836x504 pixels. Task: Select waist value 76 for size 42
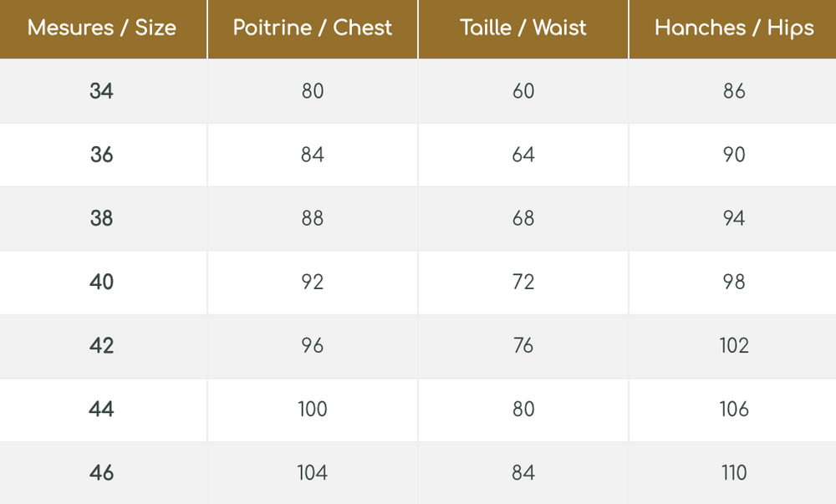pos(523,345)
